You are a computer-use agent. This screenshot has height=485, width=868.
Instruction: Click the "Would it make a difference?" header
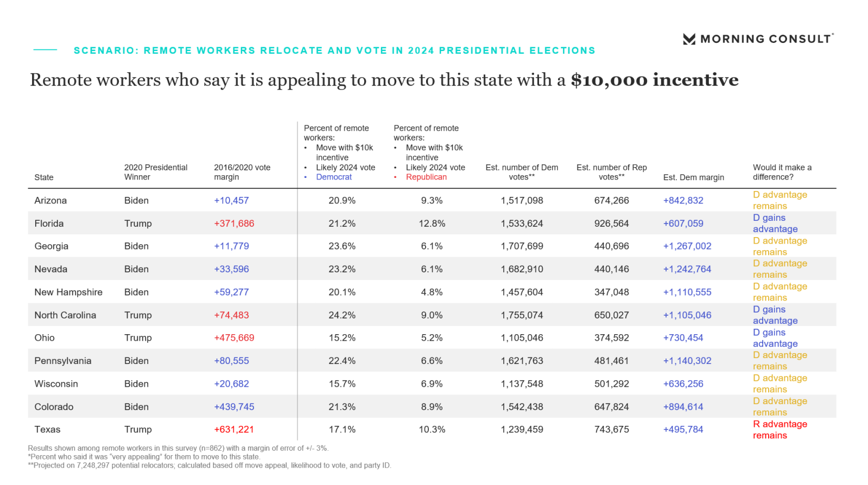coord(782,173)
